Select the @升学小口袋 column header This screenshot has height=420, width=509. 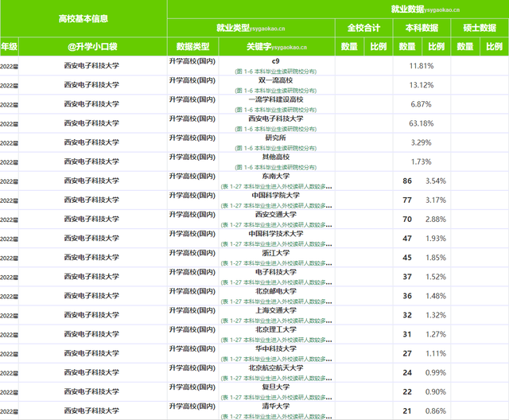[x=91, y=47]
